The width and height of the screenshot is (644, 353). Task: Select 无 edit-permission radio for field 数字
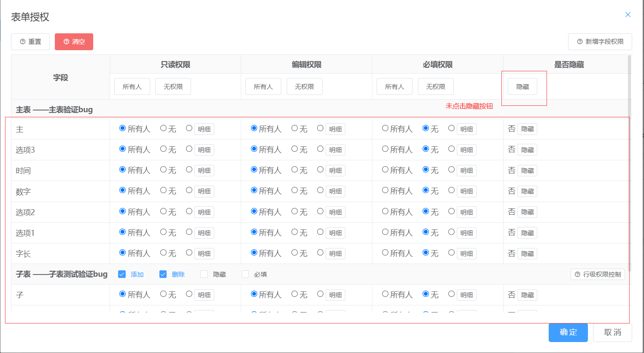coord(294,190)
